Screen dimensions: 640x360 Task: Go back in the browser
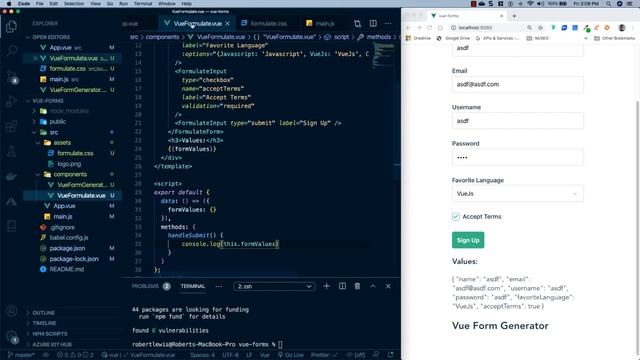[x=408, y=28]
